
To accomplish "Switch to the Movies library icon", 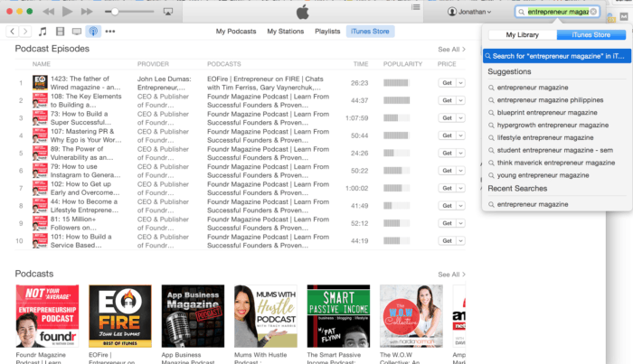I will point(61,31).
